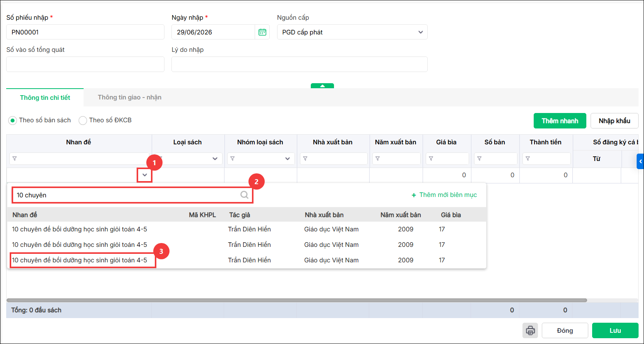Image resolution: width=644 pixels, height=344 pixels.
Task: Click the Thành tiền column header
Action: (546, 142)
